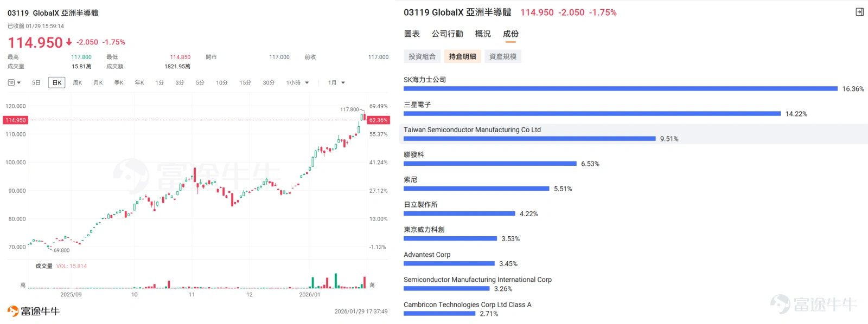Select the 10分 interval
The height and width of the screenshot is (324, 868).
click(x=222, y=83)
